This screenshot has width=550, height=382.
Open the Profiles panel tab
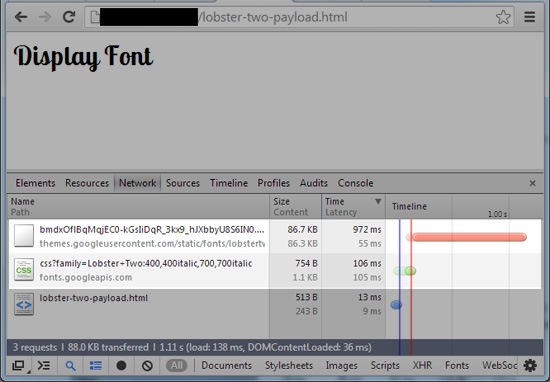click(274, 183)
